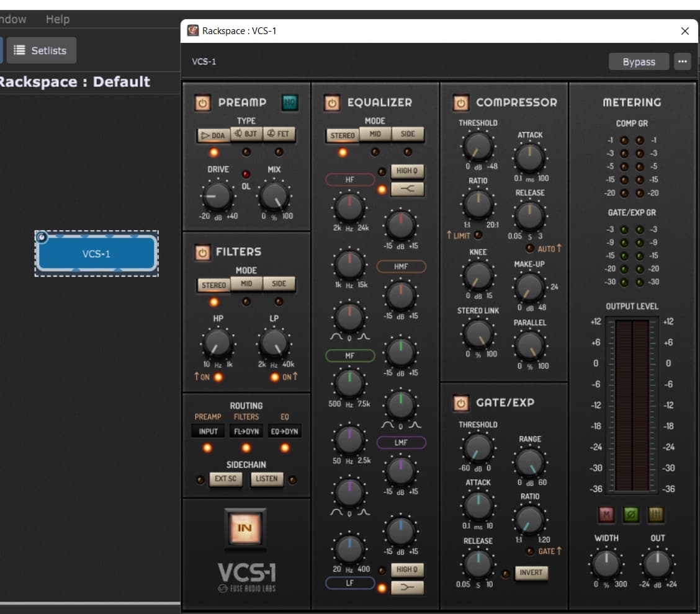Click the preamp DRIVE knob
This screenshot has height=614, width=700.
(x=217, y=197)
